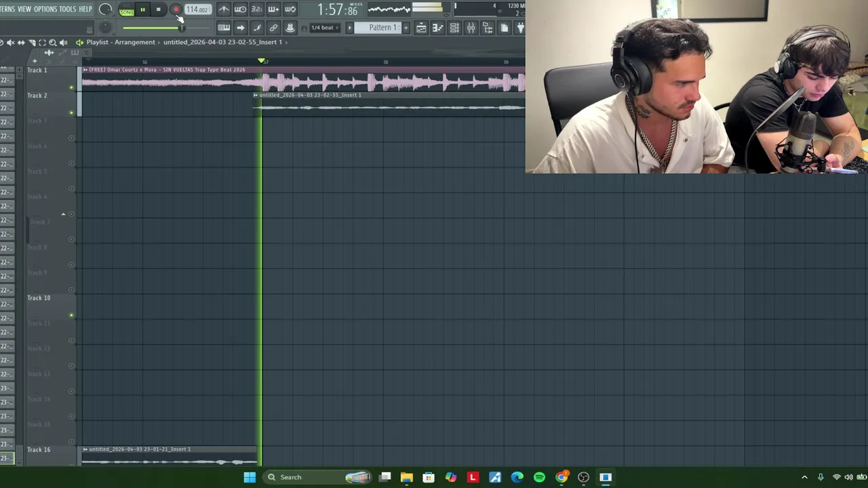Image resolution: width=868 pixels, height=488 pixels.
Task: Toggle step editing mode icon
Action: click(x=257, y=28)
